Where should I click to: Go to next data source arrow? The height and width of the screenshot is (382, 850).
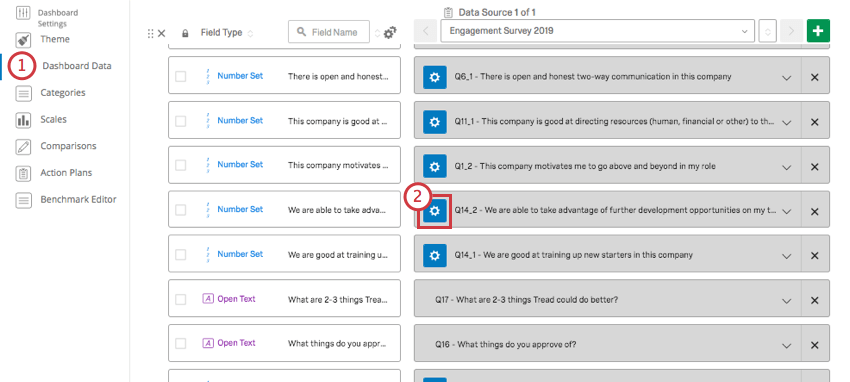point(791,31)
